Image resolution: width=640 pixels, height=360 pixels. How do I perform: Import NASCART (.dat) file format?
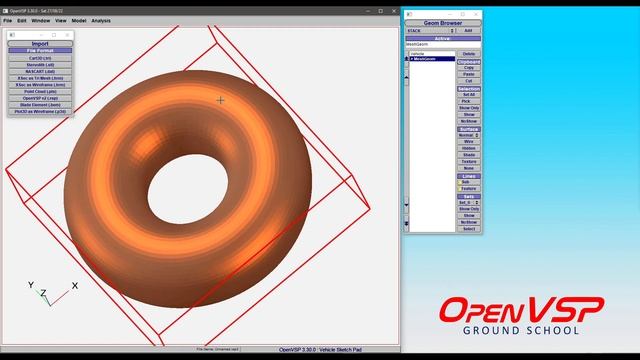(x=40, y=71)
